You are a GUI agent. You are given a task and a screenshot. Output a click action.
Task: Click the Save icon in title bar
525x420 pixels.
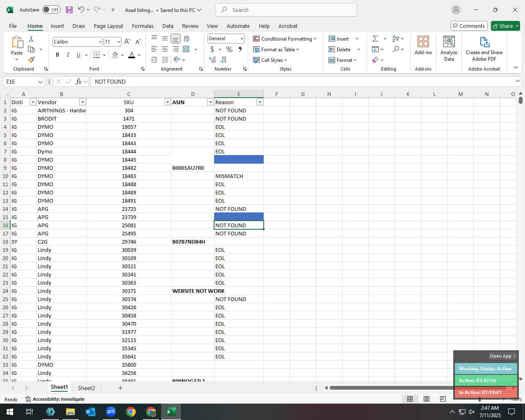pyautogui.click(x=69, y=10)
